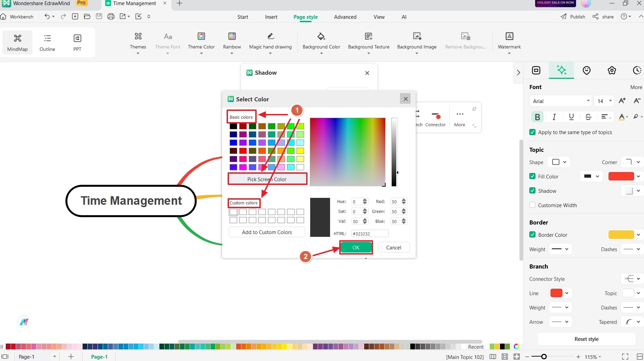This screenshot has width=644, height=361.
Task: Pick black basic color swatch
Action: (x=233, y=126)
